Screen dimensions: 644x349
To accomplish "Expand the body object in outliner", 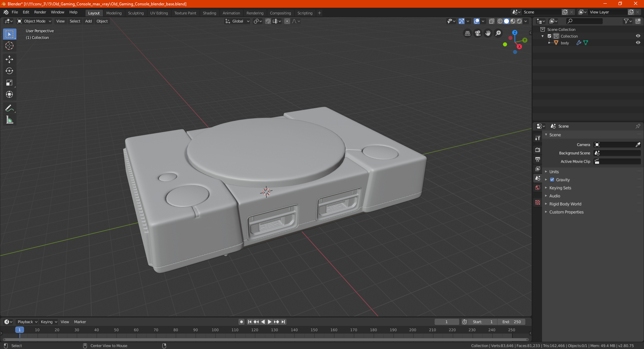I will click(549, 43).
